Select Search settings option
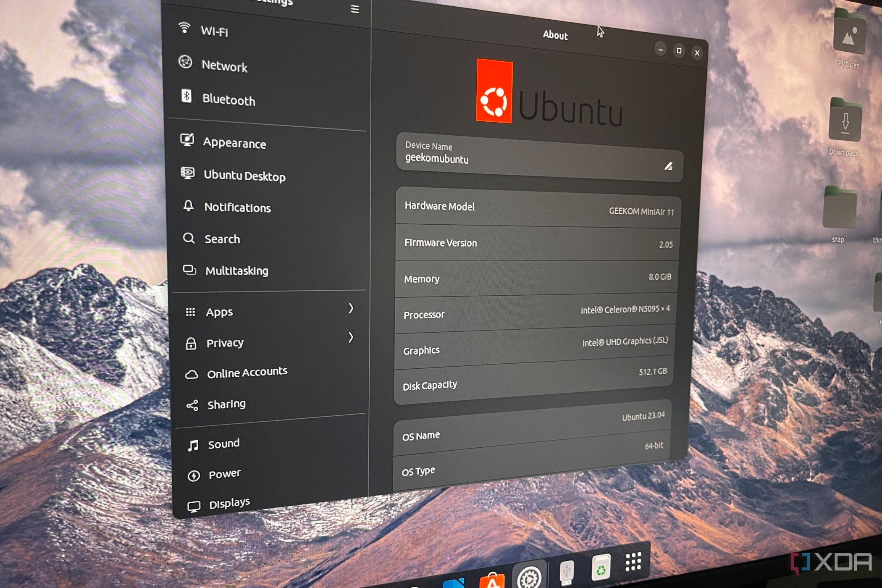Screen dimensions: 882x588 point(223,239)
